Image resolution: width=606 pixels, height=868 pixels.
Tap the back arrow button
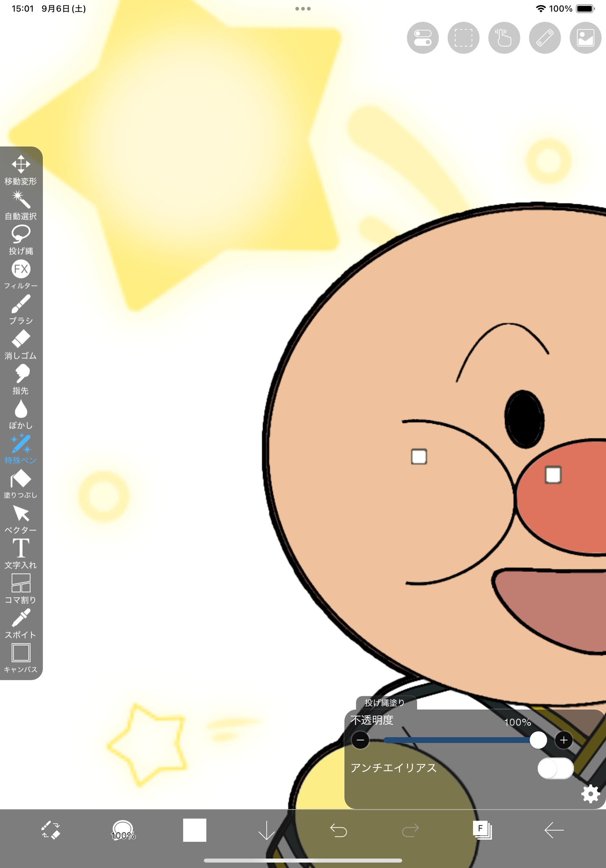554,830
